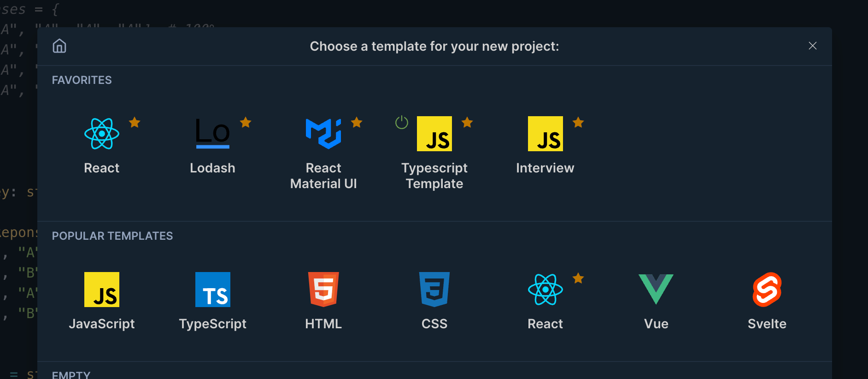Toggle the Interview template favorite star
The height and width of the screenshot is (379, 868).
click(x=578, y=122)
